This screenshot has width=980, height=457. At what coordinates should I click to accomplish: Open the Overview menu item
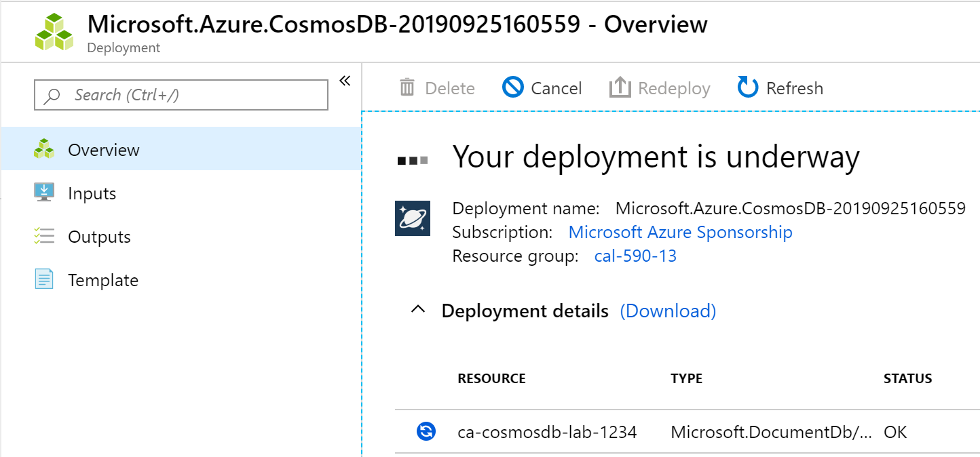103,150
